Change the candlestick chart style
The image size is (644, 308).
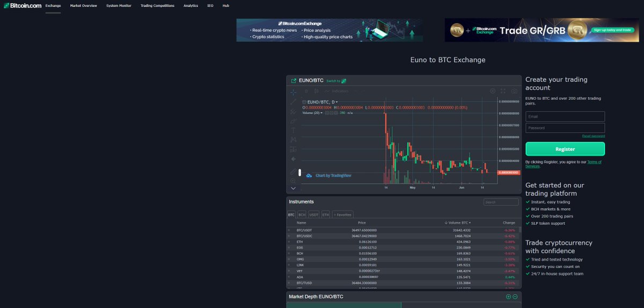tap(316, 91)
